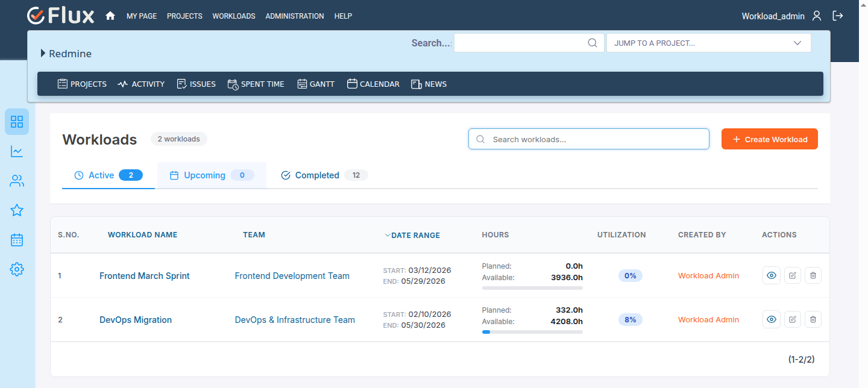Open sidebar analytics chart icon
Image resolution: width=868 pixels, height=388 pixels.
(x=17, y=151)
